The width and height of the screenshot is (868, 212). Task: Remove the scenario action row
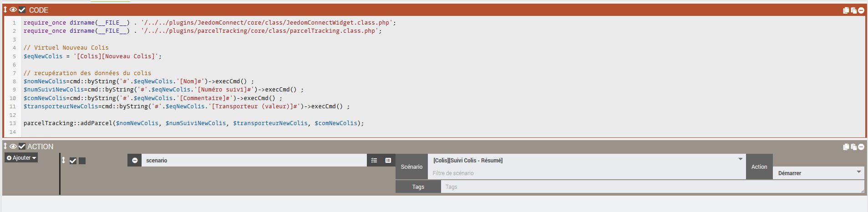pos(135,160)
